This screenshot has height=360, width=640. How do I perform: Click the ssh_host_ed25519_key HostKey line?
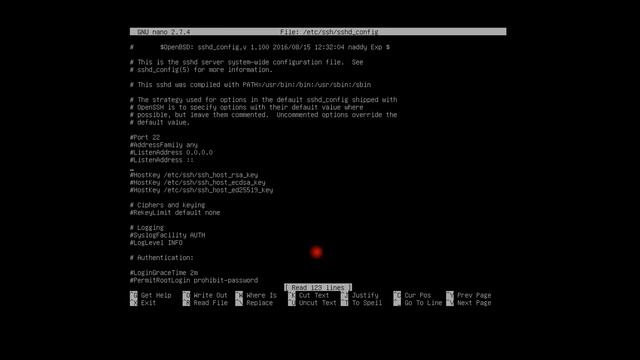(x=201, y=190)
